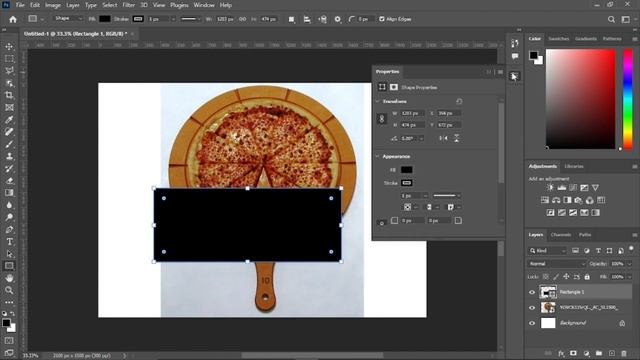This screenshot has width=640, height=360.
Task: Switch to the Gradients tab
Action: [586, 39]
